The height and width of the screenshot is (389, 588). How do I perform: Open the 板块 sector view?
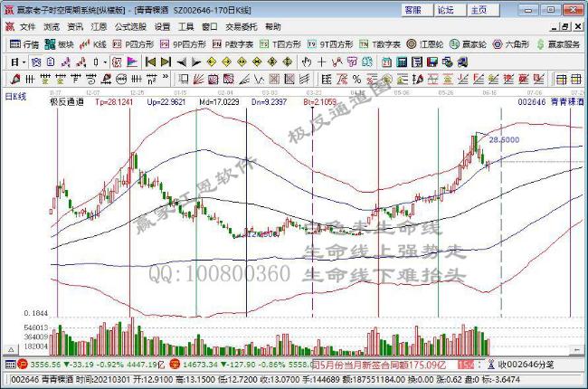click(59, 44)
